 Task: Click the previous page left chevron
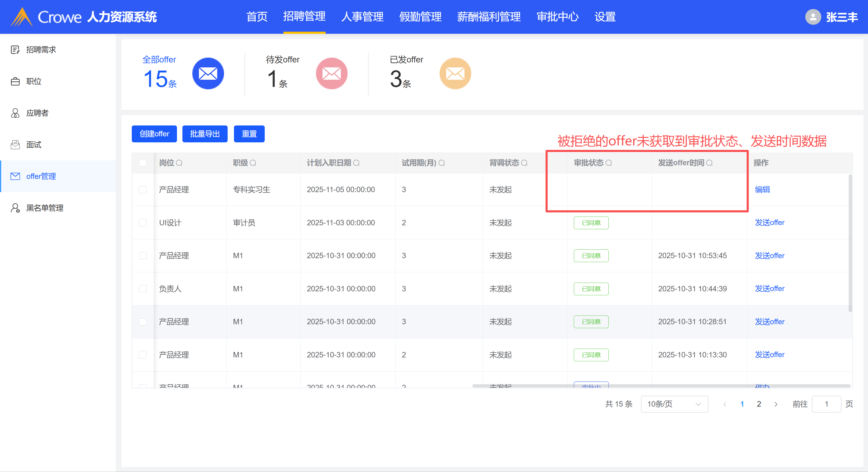(x=725, y=404)
